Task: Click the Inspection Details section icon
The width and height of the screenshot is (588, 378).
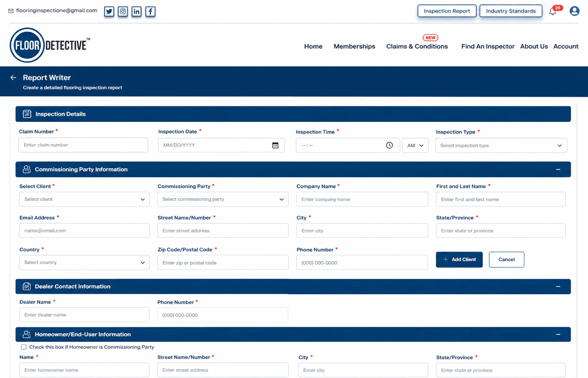Action: point(27,114)
